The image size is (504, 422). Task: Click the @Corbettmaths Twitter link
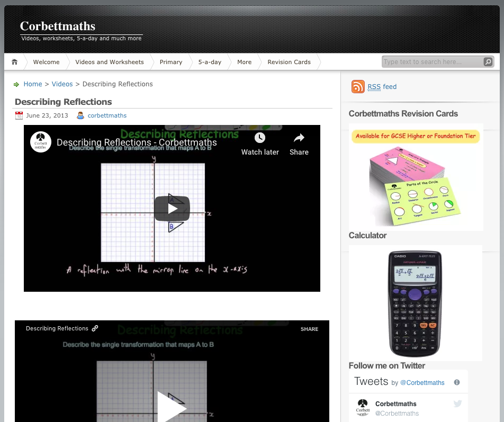422,383
